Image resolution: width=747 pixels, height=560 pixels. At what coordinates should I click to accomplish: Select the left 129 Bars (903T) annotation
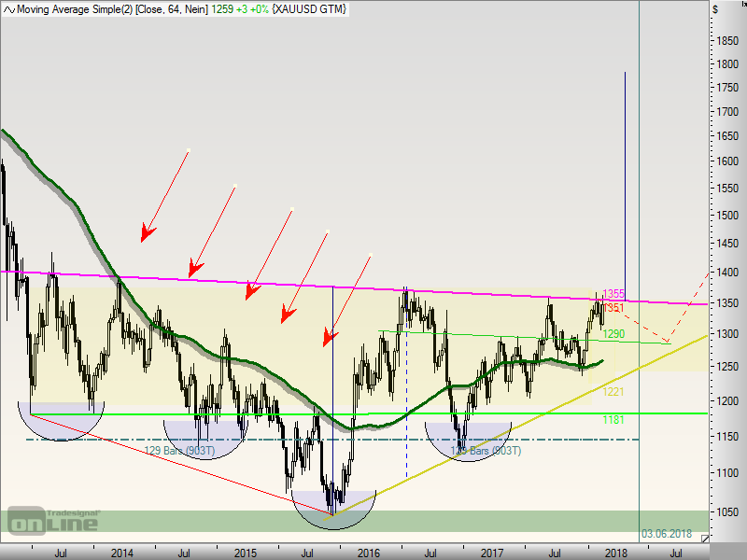coord(181,451)
